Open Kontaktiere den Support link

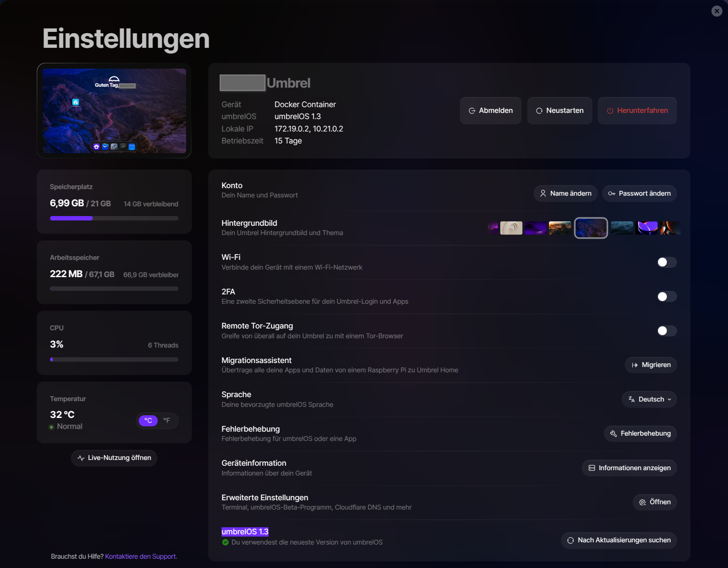coord(141,556)
